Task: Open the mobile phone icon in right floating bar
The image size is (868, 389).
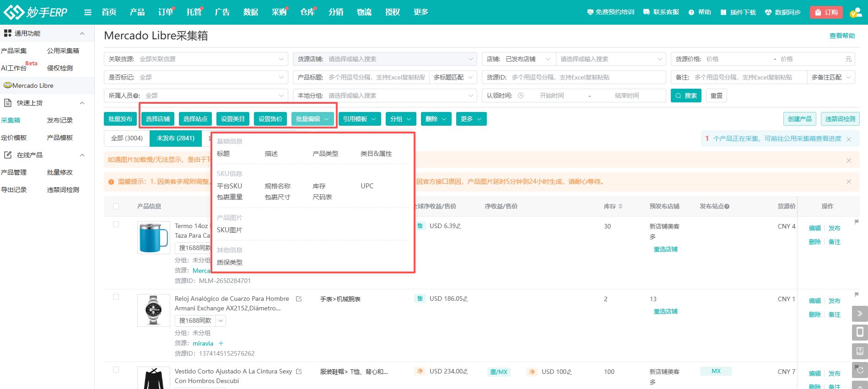Action: pos(860,332)
